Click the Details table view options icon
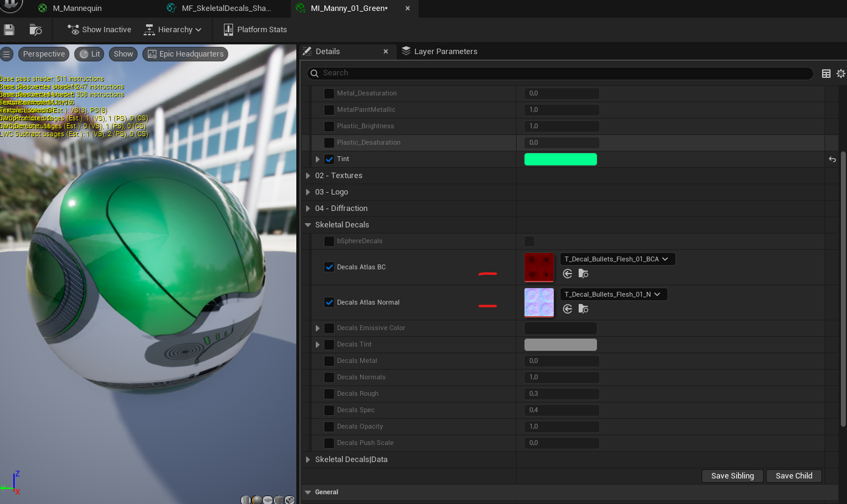Image resolution: width=847 pixels, height=504 pixels. 826,74
